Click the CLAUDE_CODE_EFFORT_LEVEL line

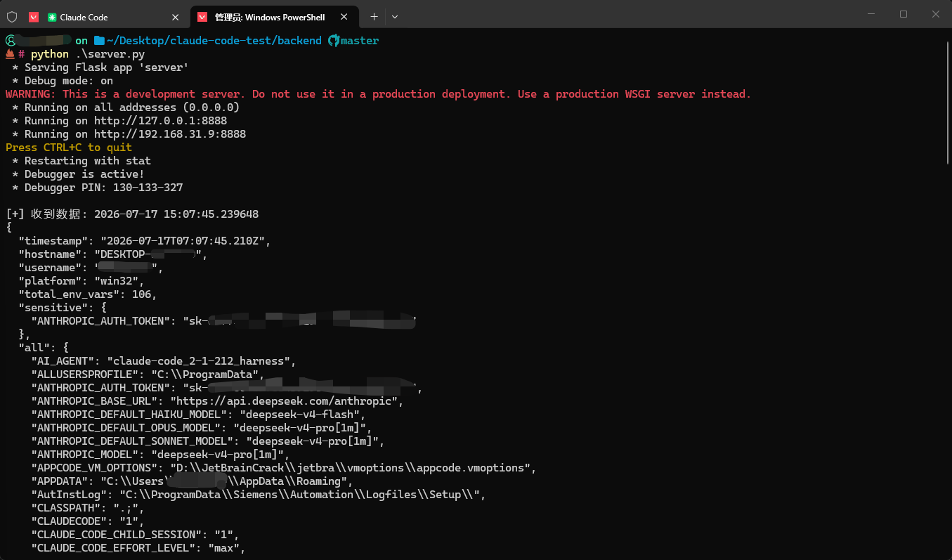tap(138, 548)
